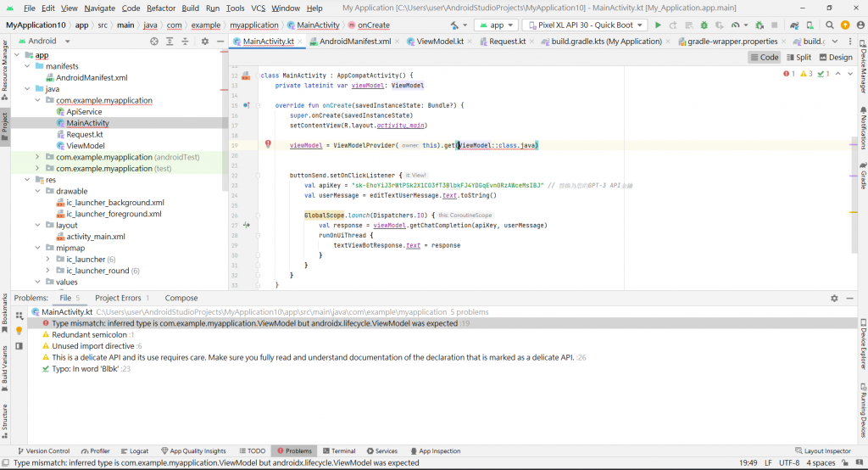Viewport: 868px width, 470px height.
Task: Switch to the ViewModel.kt editor tab
Action: (x=440, y=42)
